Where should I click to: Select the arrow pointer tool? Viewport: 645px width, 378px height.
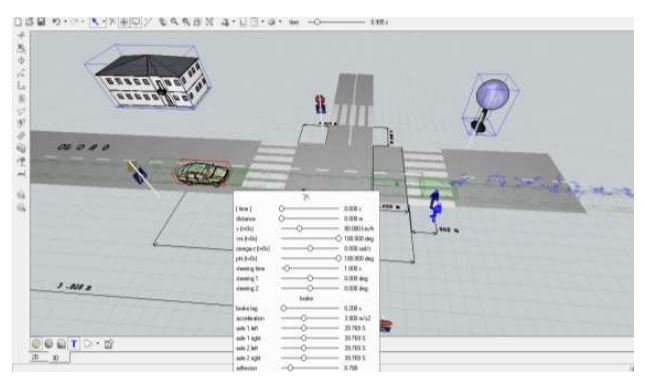pyautogui.click(x=95, y=22)
